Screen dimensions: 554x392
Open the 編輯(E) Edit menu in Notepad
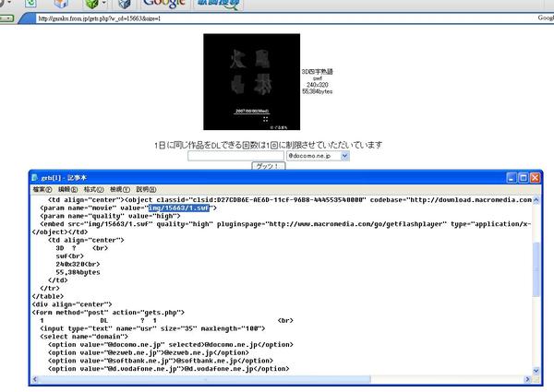coord(67,189)
